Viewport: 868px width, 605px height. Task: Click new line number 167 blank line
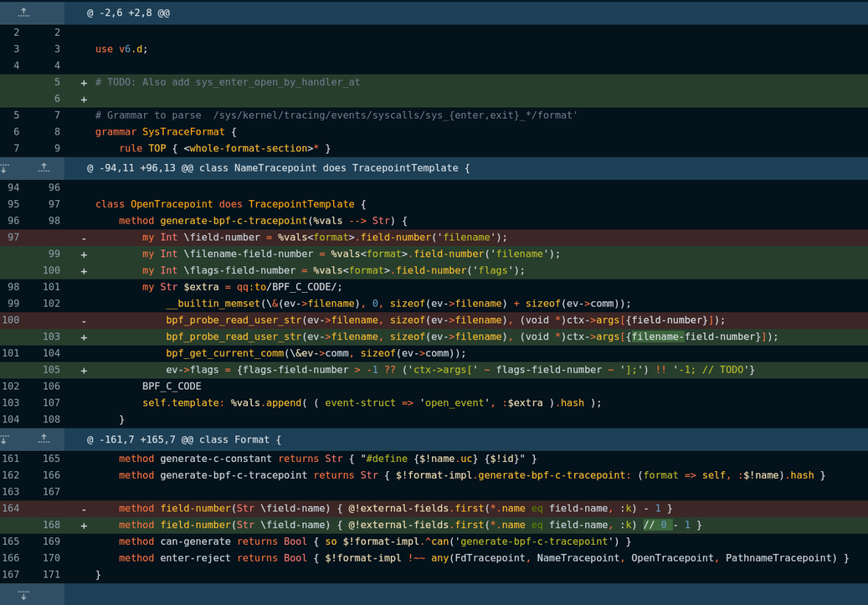pyautogui.click(x=51, y=491)
